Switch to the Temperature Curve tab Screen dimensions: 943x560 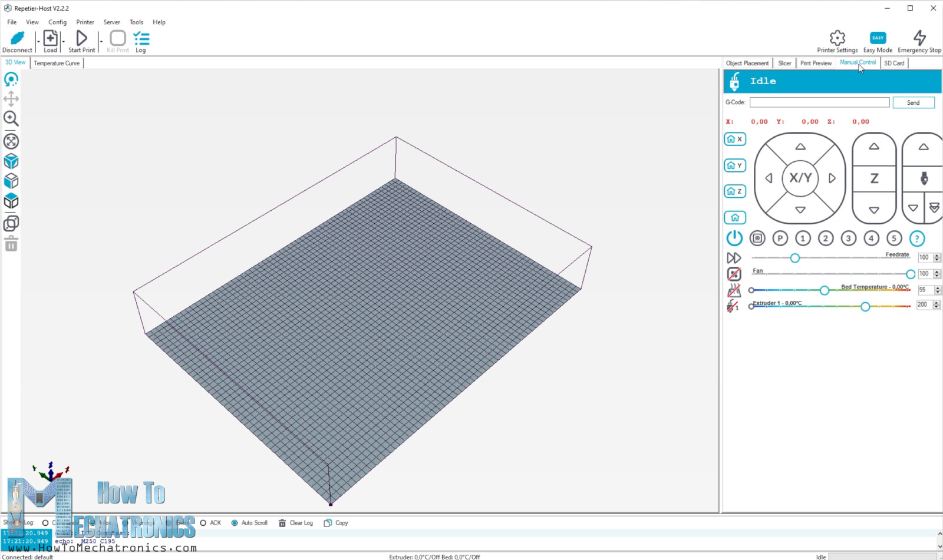click(x=56, y=63)
